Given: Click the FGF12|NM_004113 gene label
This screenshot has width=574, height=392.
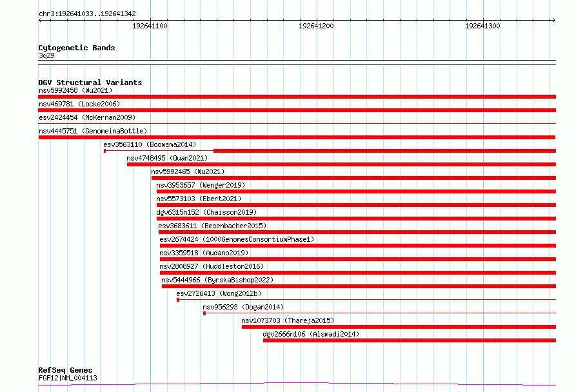Looking at the screenshot, I should pos(68,378).
